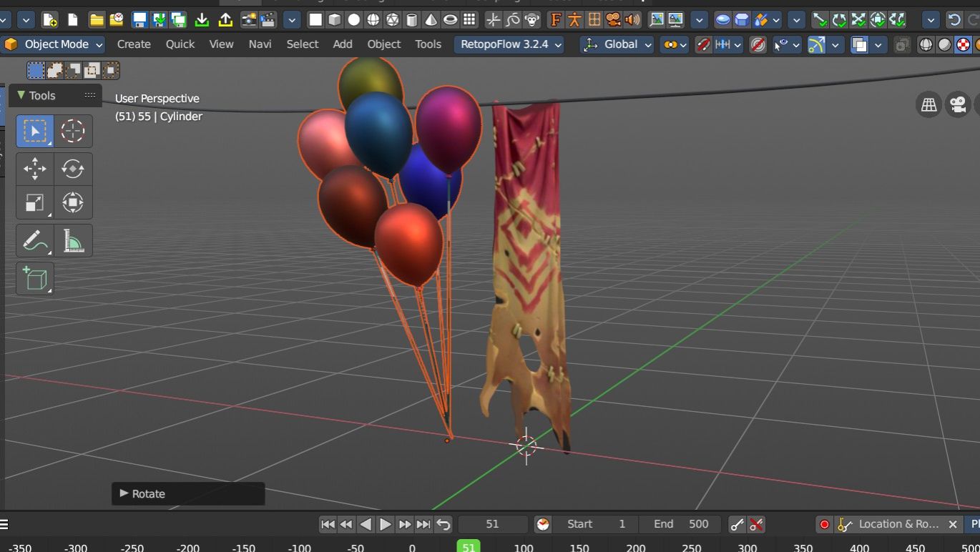Click the camera view icon in the viewport
The image size is (980, 552).
(x=958, y=105)
